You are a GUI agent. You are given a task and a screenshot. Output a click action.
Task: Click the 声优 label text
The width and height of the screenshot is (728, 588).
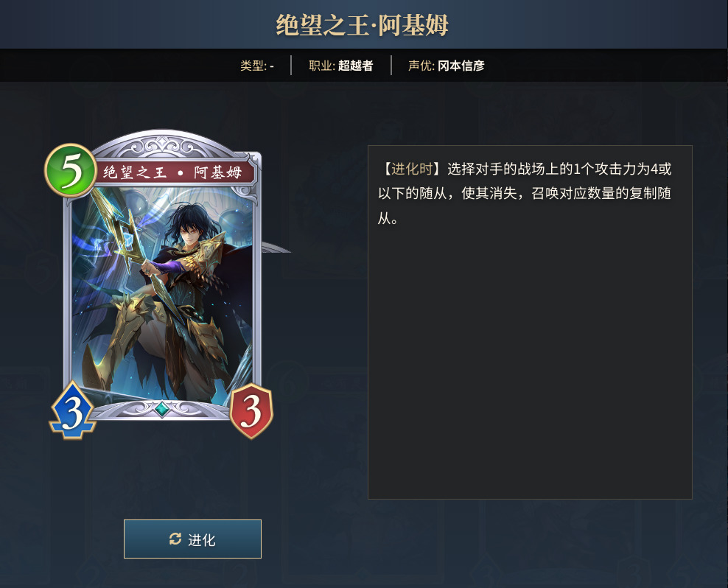coord(421,66)
